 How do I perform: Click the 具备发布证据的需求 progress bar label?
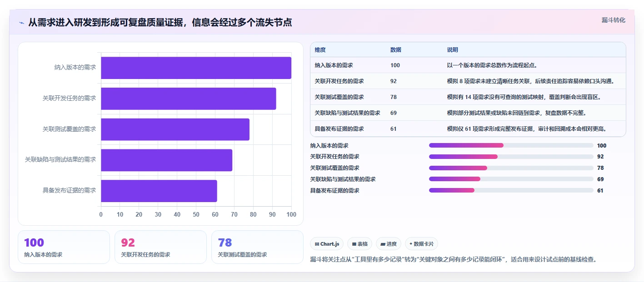coord(335,191)
